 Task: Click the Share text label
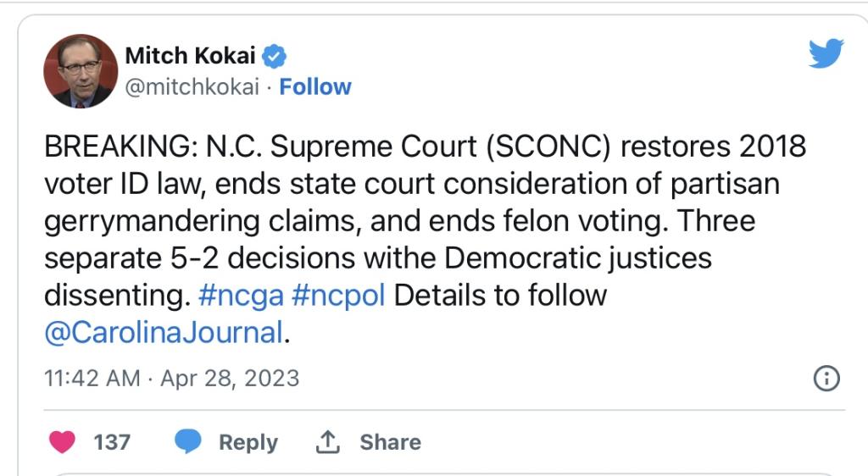(x=389, y=442)
